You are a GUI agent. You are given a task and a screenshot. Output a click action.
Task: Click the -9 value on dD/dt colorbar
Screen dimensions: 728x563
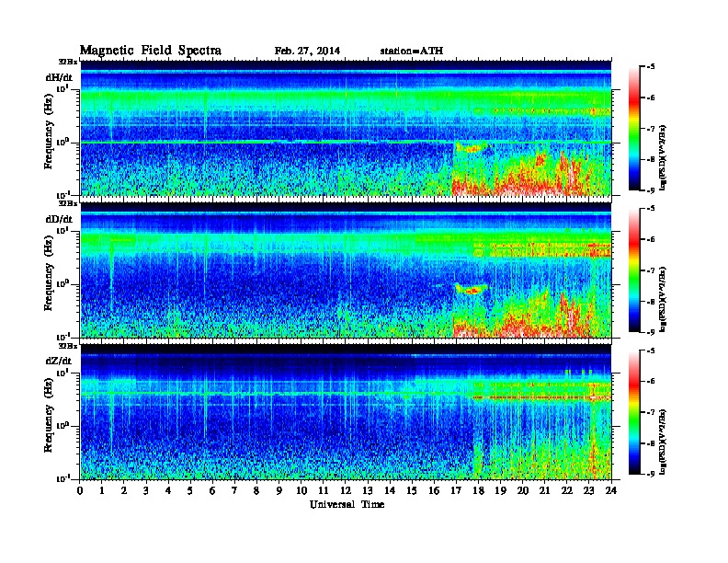tap(651, 332)
